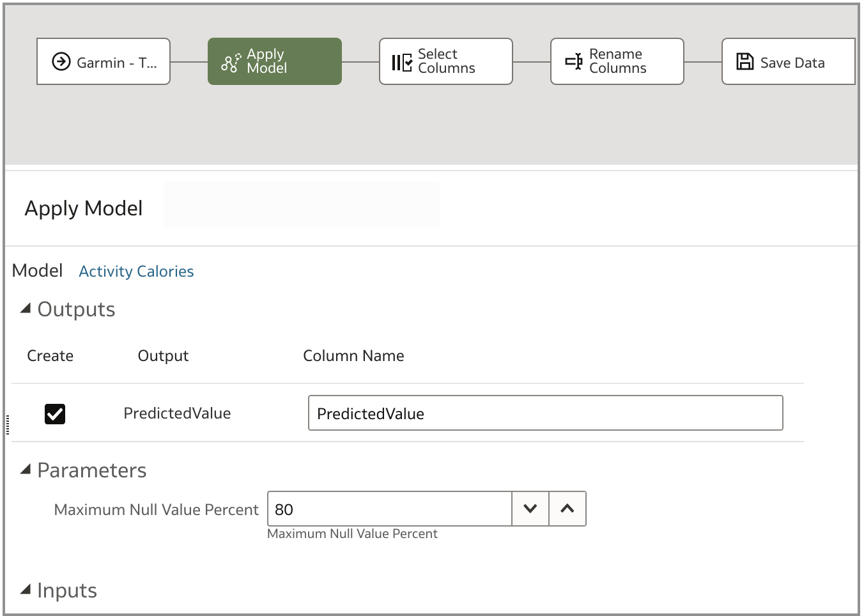
Task: Select the Save Data step label
Action: (792, 63)
